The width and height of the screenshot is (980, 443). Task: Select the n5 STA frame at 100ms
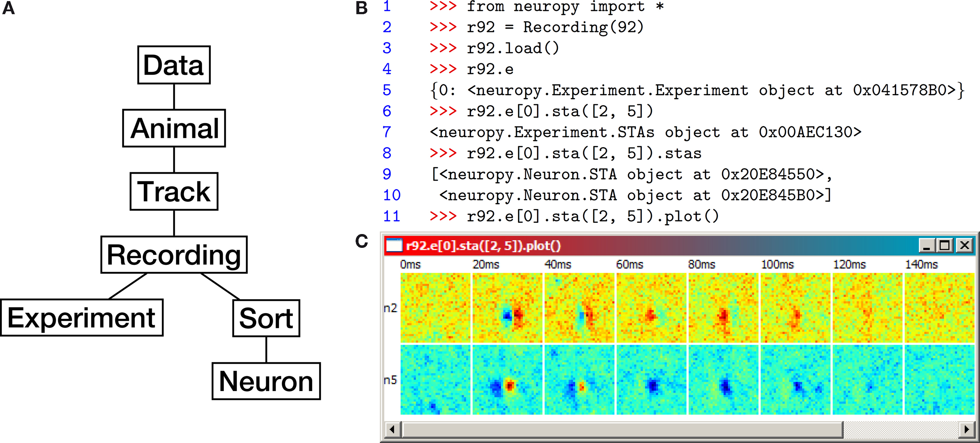tap(795, 379)
